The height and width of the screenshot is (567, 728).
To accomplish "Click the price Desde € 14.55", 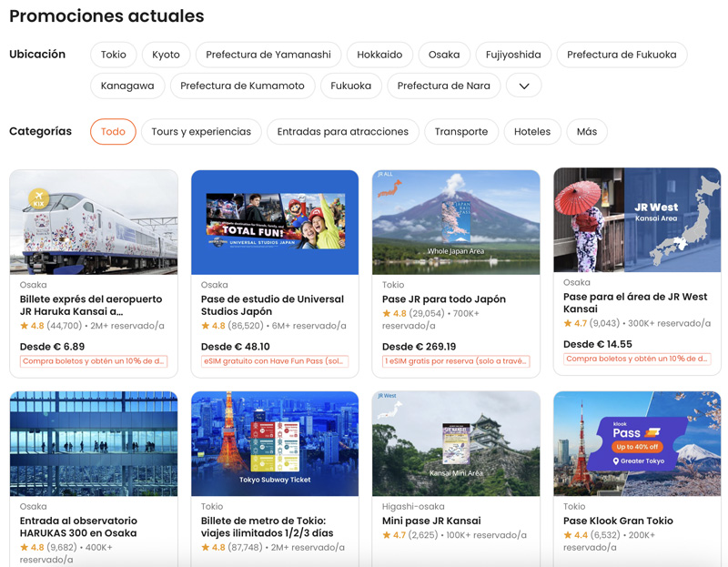I will [x=598, y=344].
